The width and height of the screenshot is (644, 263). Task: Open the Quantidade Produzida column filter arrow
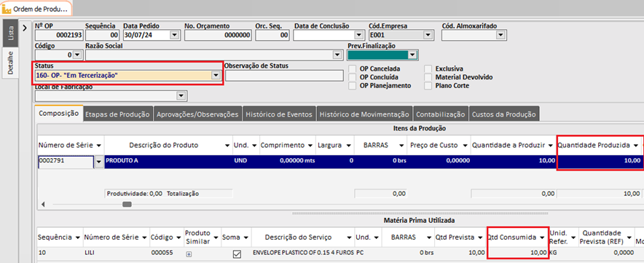click(636, 146)
